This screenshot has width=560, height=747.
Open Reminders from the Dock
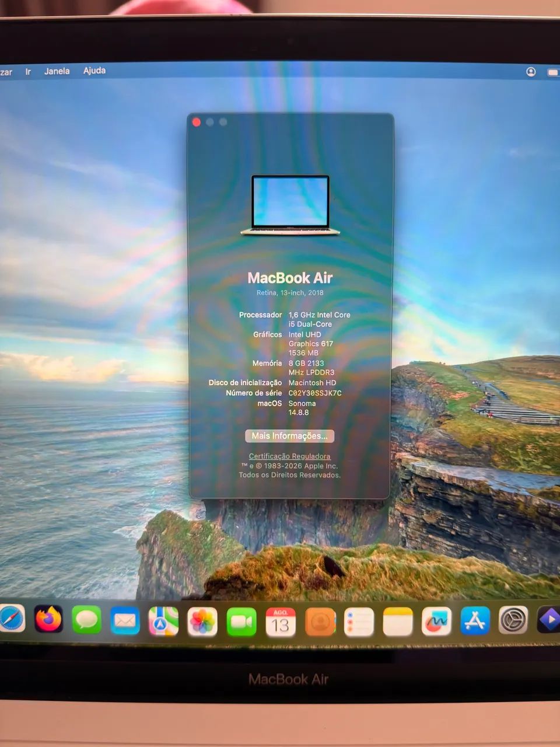[x=359, y=622]
